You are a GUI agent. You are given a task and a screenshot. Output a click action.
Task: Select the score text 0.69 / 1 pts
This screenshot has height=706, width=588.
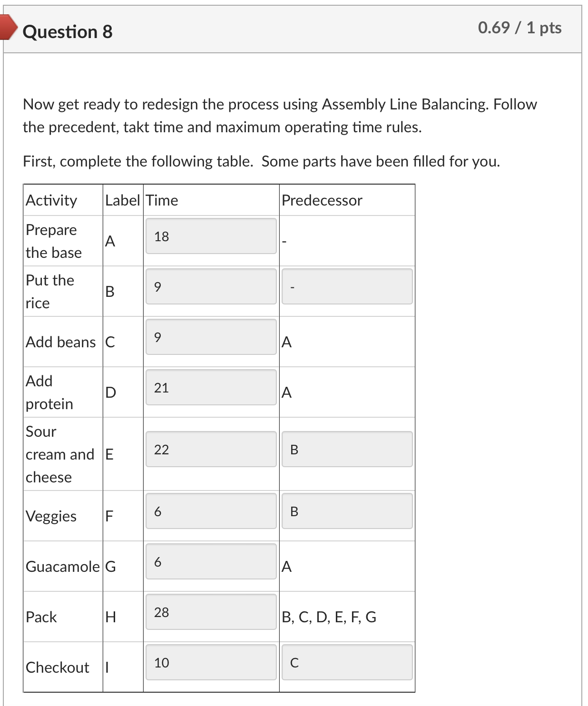(x=520, y=28)
